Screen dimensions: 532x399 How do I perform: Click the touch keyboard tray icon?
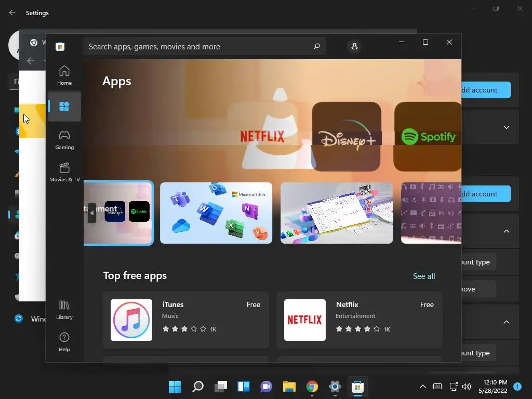(437, 387)
